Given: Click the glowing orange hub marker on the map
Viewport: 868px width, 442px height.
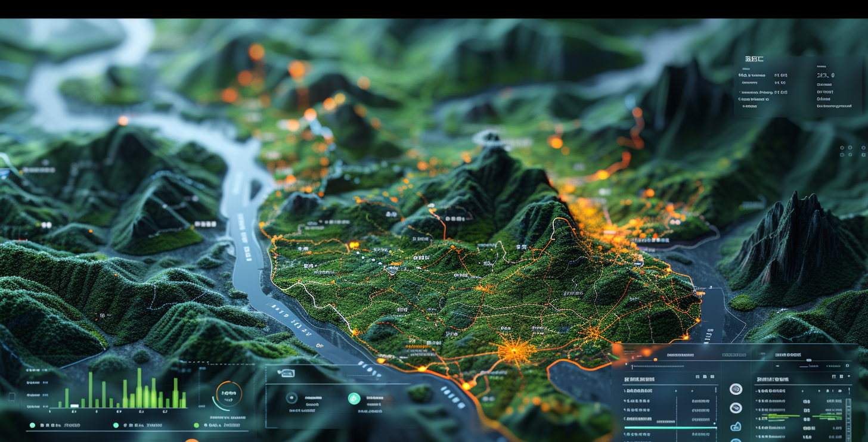Looking at the screenshot, I should (514, 350).
